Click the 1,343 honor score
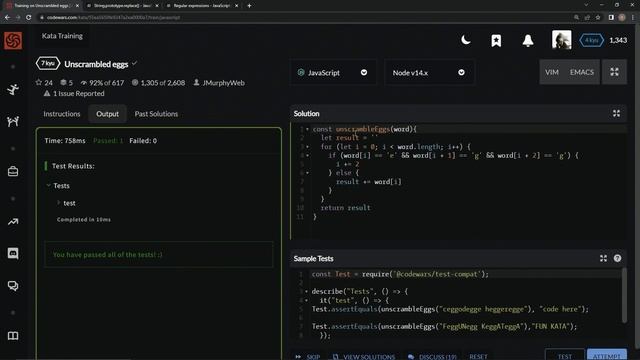This screenshot has height=360, width=640. [618, 40]
